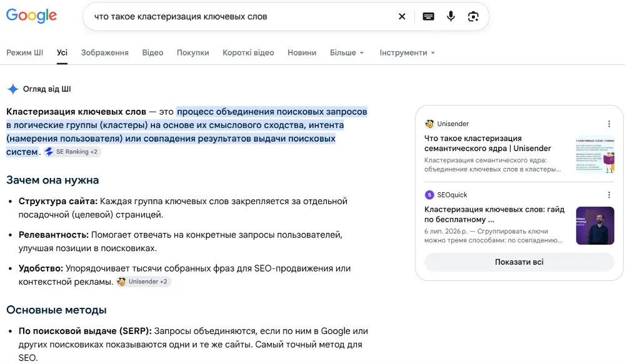Click the bold Кластеризация ключевых слов term
This screenshot has width=625, height=364.
point(76,112)
